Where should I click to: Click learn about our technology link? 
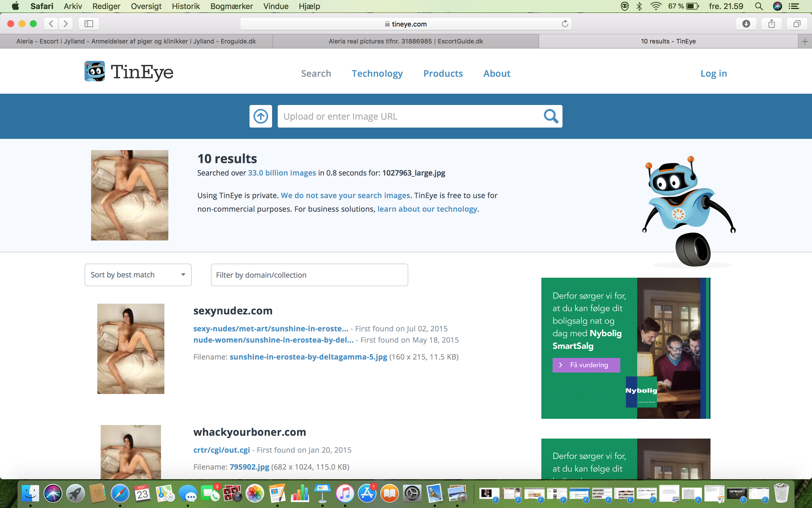click(x=427, y=209)
